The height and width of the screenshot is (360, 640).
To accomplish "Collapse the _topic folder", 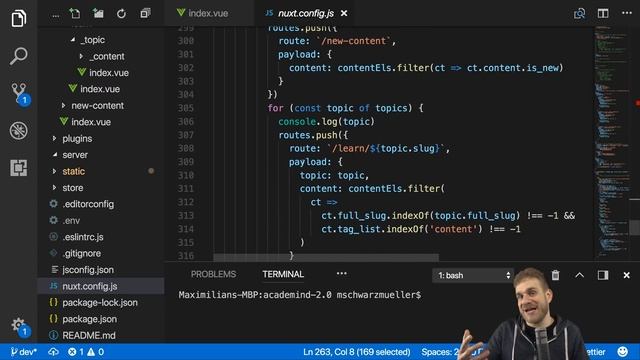I will pos(92,40).
